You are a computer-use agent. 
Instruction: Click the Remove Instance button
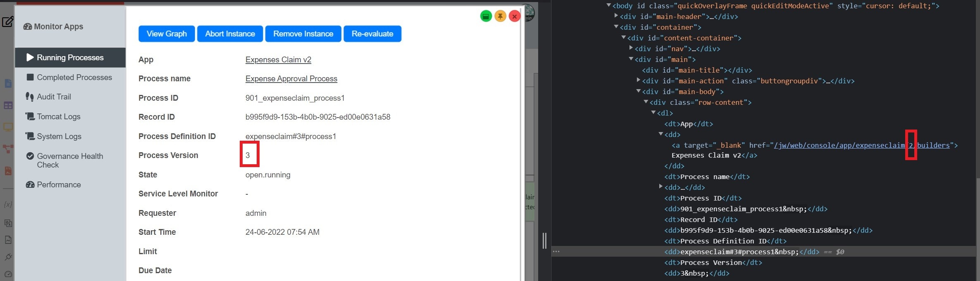(x=303, y=34)
